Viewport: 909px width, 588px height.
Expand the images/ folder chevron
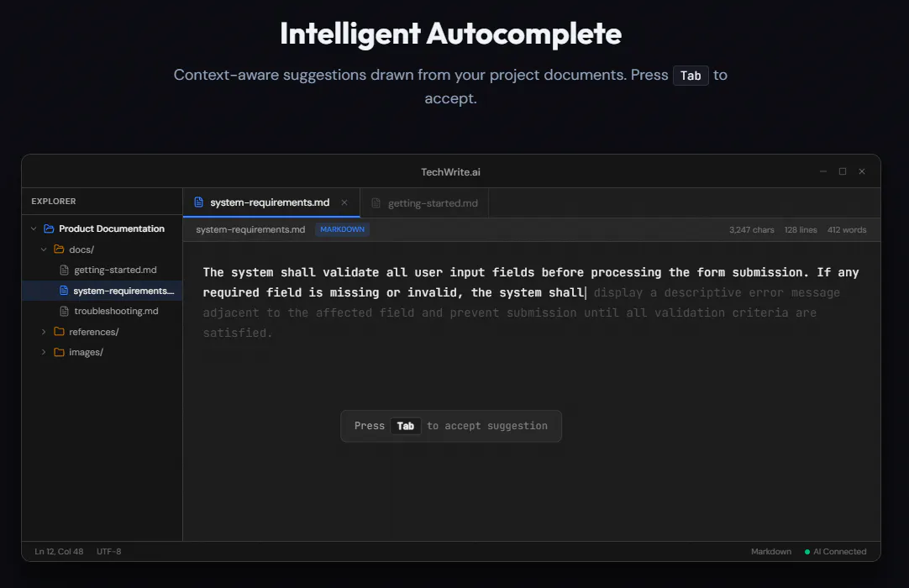tap(44, 352)
